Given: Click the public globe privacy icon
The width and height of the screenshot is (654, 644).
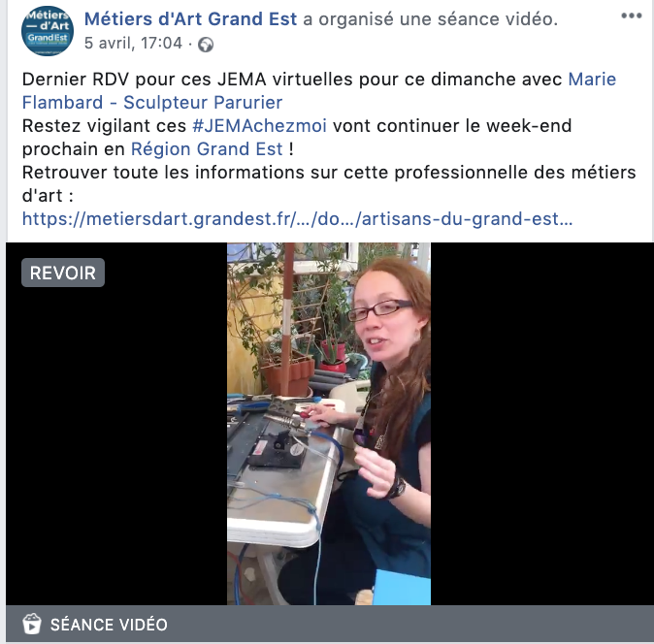Looking at the screenshot, I should 206,45.
